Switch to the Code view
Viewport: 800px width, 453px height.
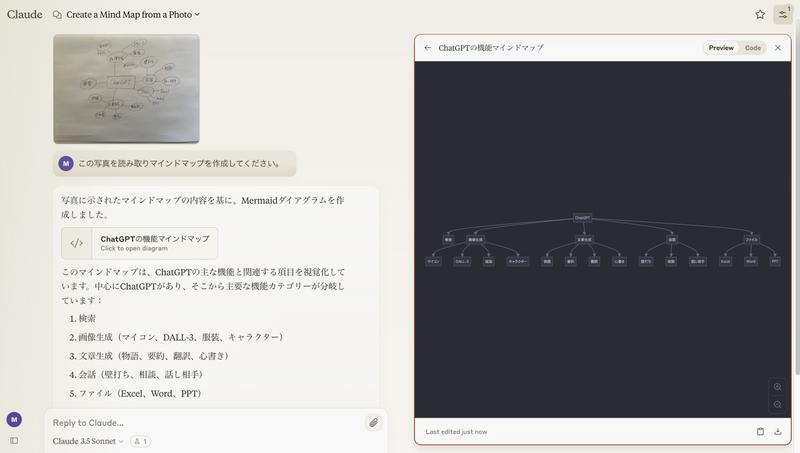coord(753,47)
